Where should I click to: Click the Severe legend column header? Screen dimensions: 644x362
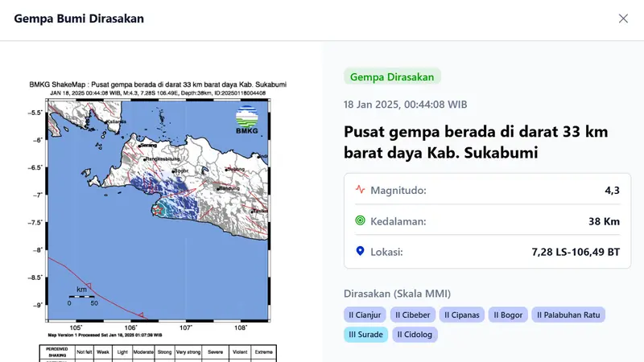(x=215, y=352)
